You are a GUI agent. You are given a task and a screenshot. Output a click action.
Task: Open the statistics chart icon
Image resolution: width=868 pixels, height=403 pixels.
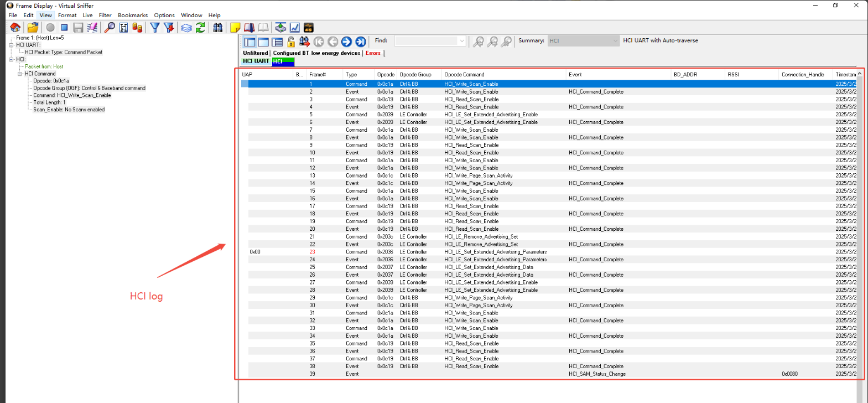click(295, 27)
